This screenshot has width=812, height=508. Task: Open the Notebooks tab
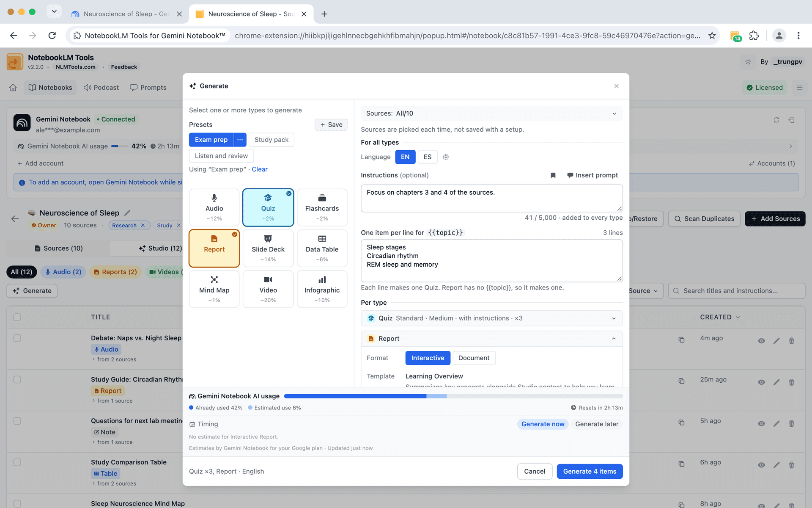point(50,88)
